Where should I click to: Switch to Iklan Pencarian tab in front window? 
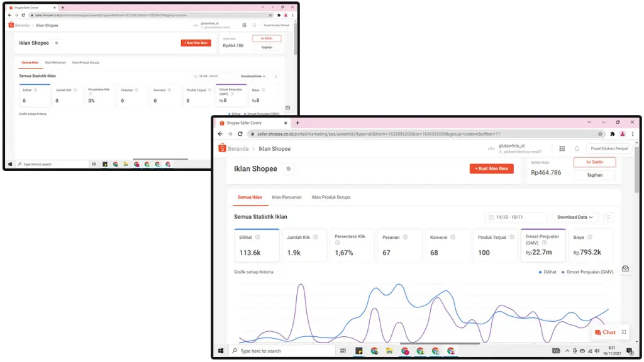pos(286,197)
